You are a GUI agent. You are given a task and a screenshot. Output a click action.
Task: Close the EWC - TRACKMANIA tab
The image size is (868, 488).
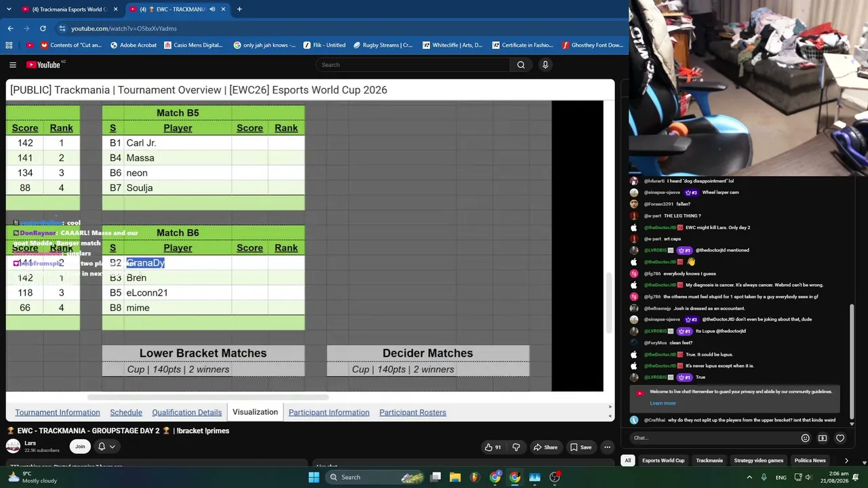223,9
